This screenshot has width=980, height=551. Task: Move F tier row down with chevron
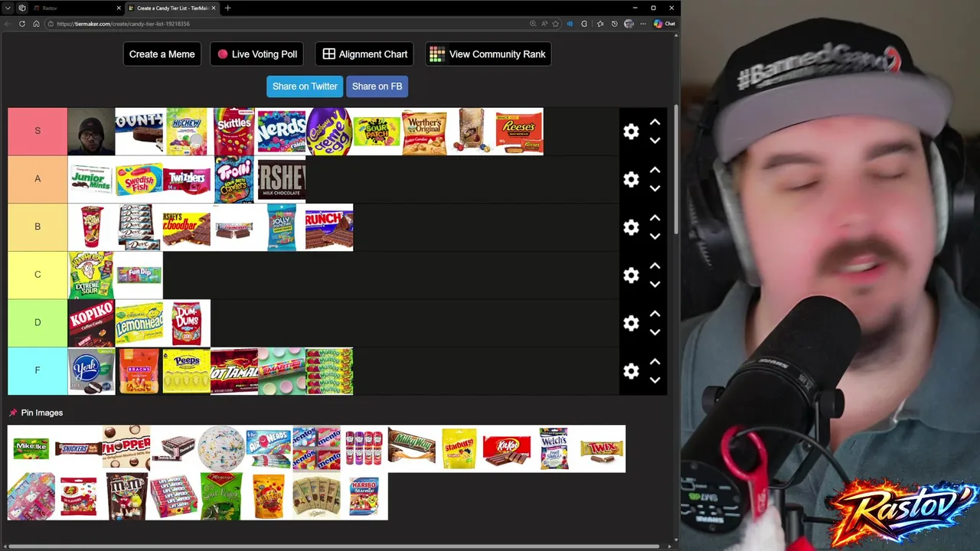point(655,380)
